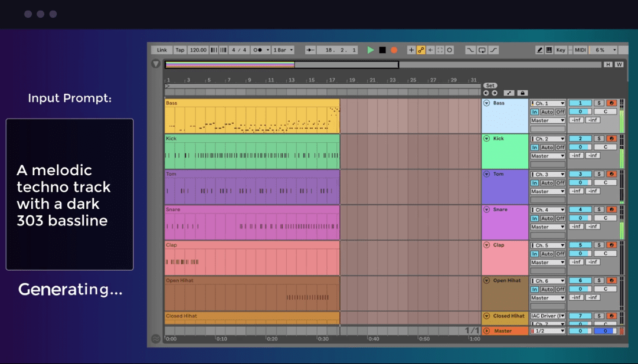Arm the Open Hihat track for recording
Viewport: 638px width, 364px height.
(611, 281)
